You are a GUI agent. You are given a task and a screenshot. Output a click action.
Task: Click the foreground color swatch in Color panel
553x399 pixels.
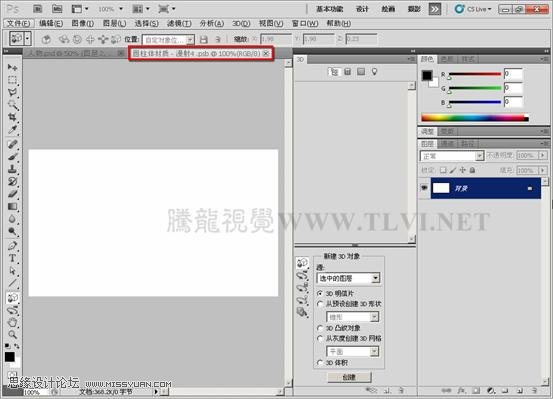[427, 75]
